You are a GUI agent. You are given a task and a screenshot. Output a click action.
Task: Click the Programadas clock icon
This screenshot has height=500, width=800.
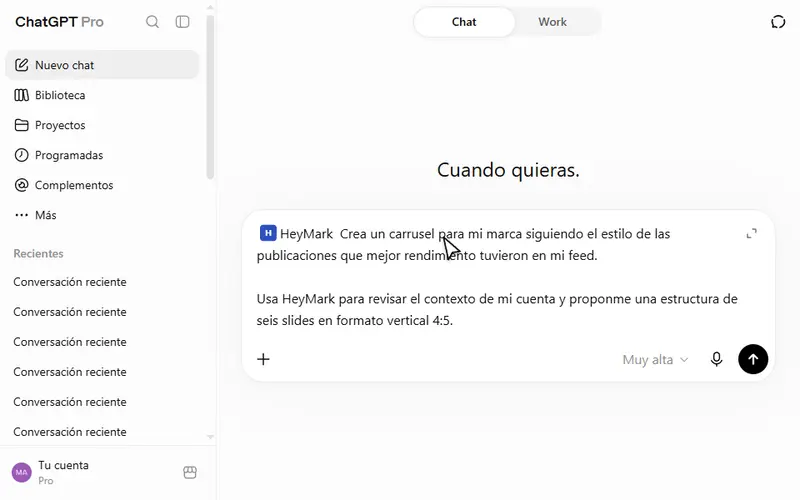pyautogui.click(x=21, y=155)
